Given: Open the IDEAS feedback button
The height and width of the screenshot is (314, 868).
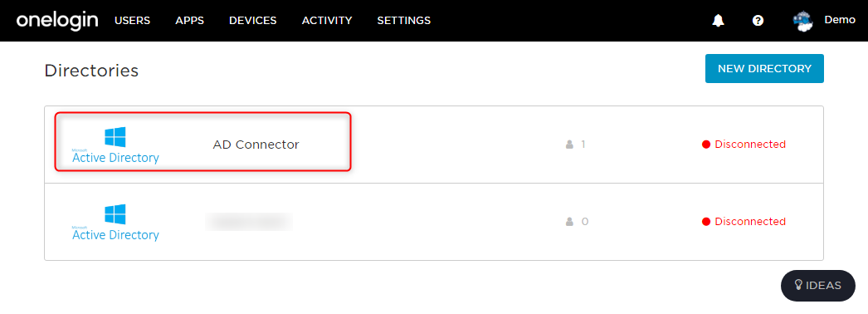Looking at the screenshot, I should (x=818, y=286).
